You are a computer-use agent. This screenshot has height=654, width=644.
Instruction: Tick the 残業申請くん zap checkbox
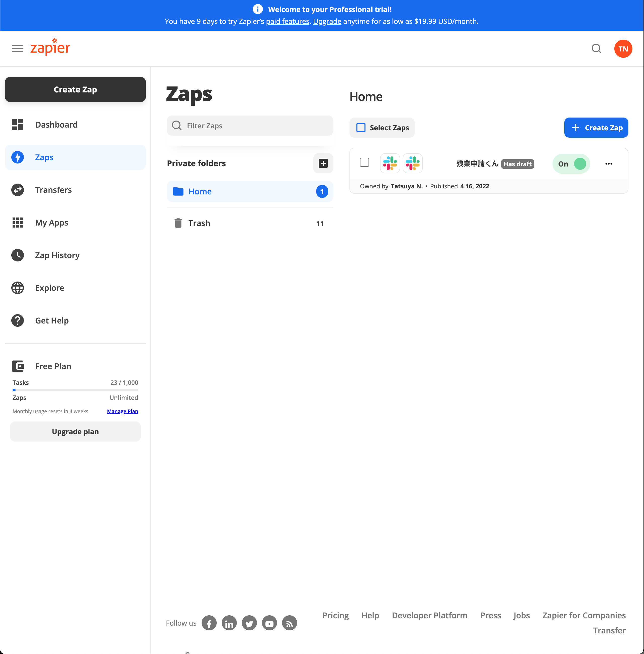click(x=364, y=162)
